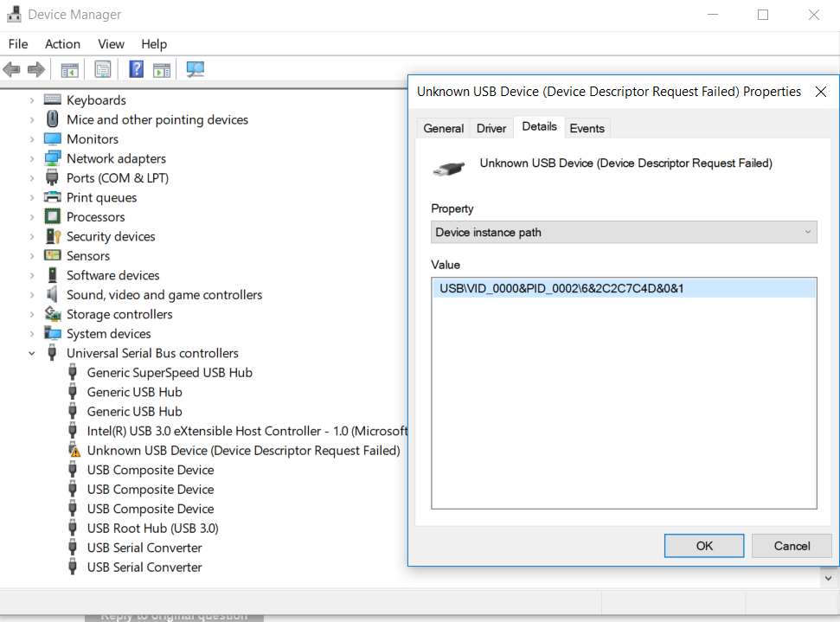Click the Monitors category icon
Screen dimensions: 840x622
pyautogui.click(x=53, y=138)
